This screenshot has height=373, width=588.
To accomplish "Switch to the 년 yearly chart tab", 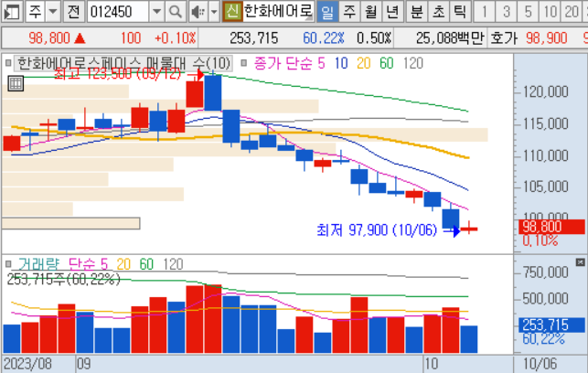I will [x=392, y=12].
